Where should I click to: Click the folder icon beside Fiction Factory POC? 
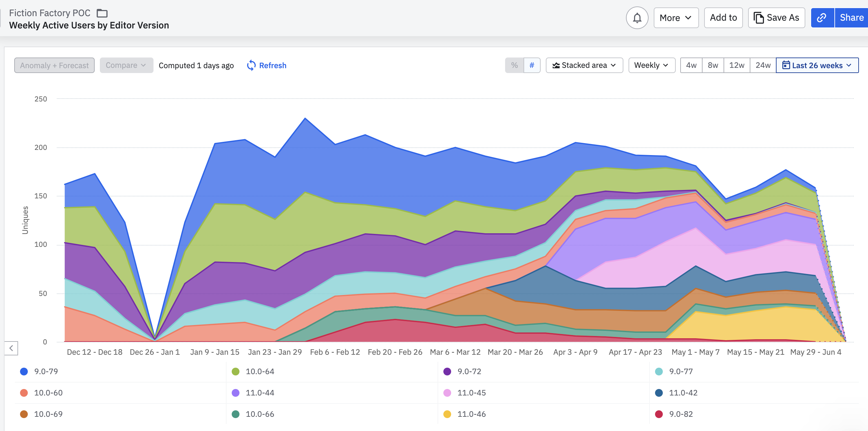point(102,13)
